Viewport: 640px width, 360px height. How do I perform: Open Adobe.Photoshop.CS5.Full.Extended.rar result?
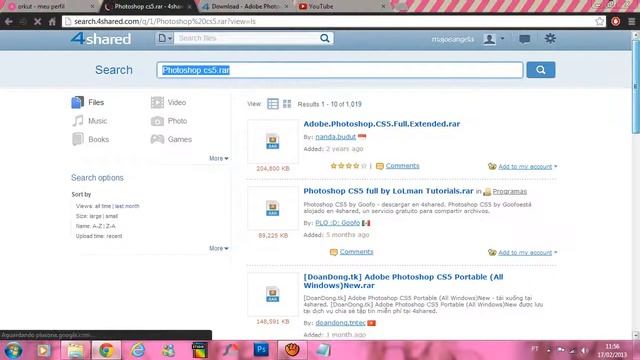tap(381, 124)
